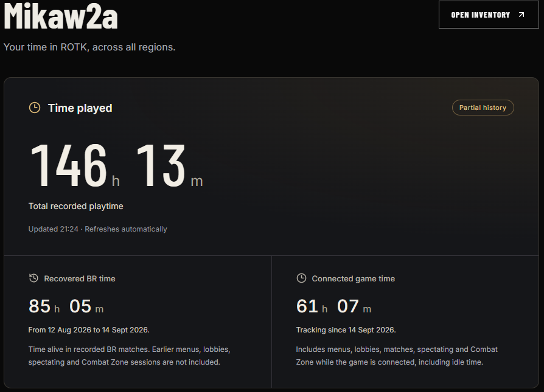This screenshot has width=544, height=392.
Task: Click the clock icon beside Time played
Action: pos(34,108)
